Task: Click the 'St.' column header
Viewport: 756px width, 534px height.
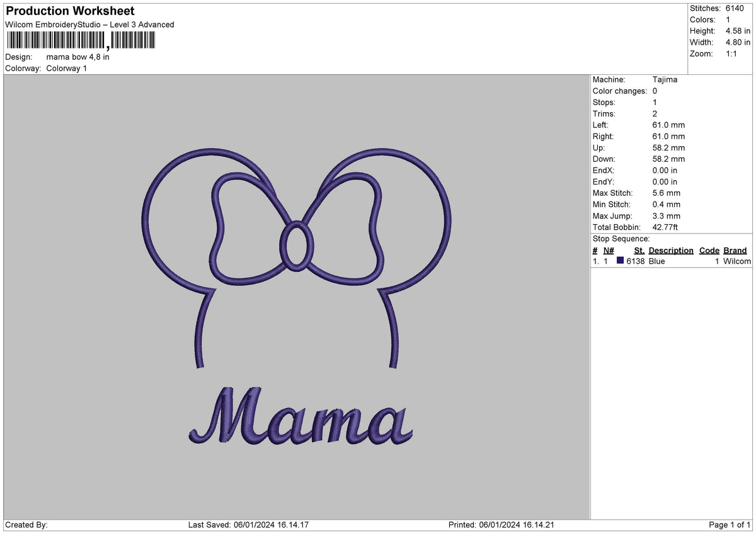Action: click(639, 250)
